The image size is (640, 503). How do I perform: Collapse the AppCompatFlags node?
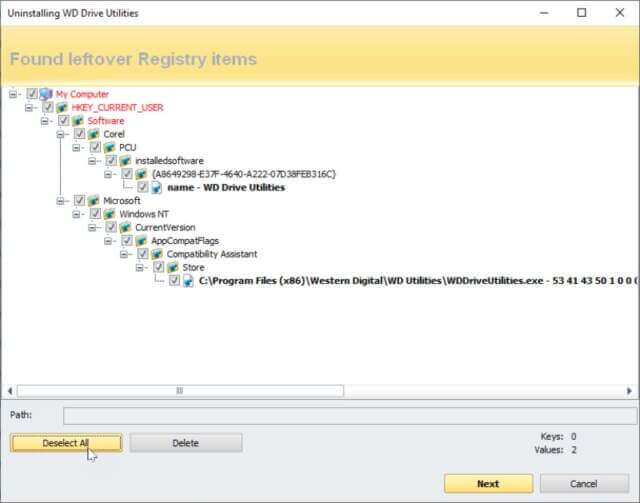tap(108, 241)
